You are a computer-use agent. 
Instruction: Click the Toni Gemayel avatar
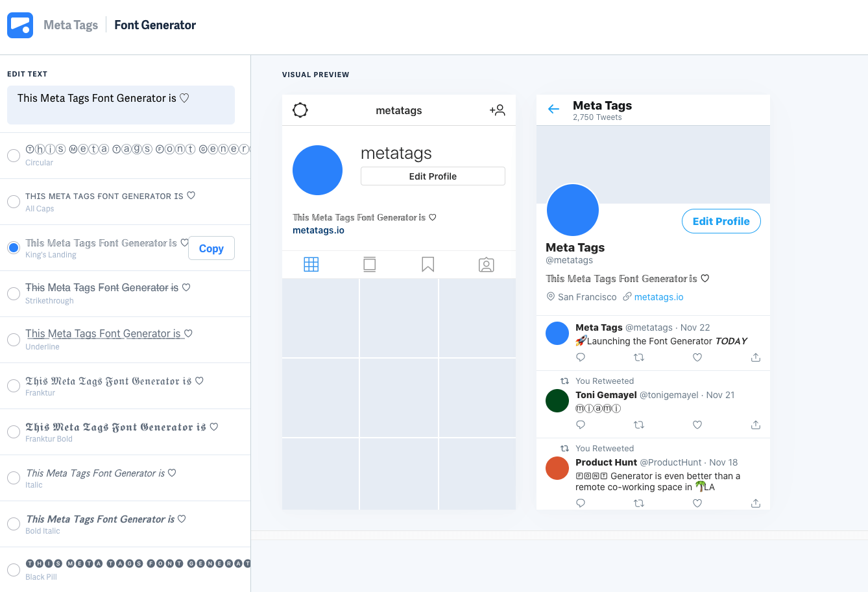557,401
